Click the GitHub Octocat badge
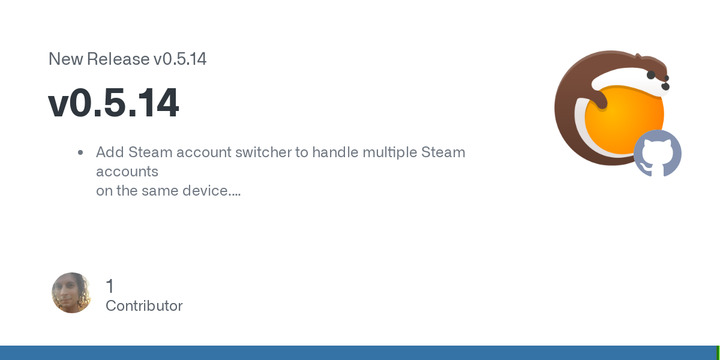This screenshot has height=360, width=720. coord(658,153)
